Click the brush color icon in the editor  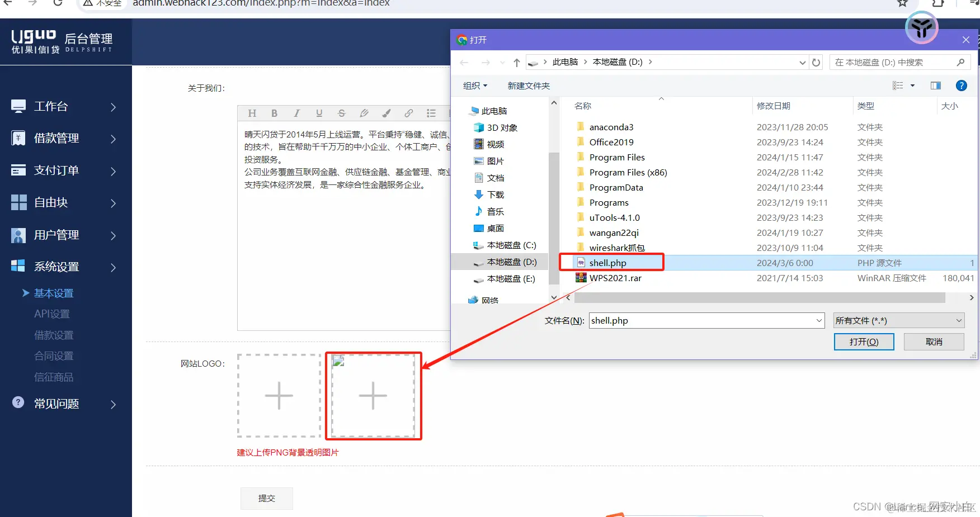coord(387,113)
